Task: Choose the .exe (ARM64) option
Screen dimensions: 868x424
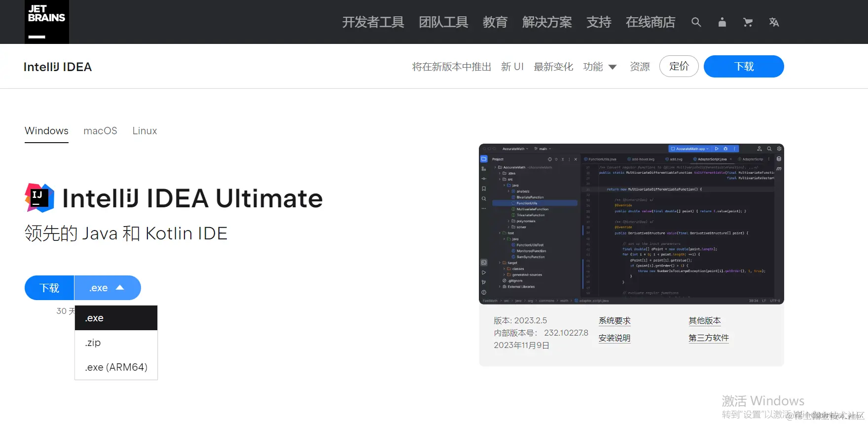Action: pos(116,367)
